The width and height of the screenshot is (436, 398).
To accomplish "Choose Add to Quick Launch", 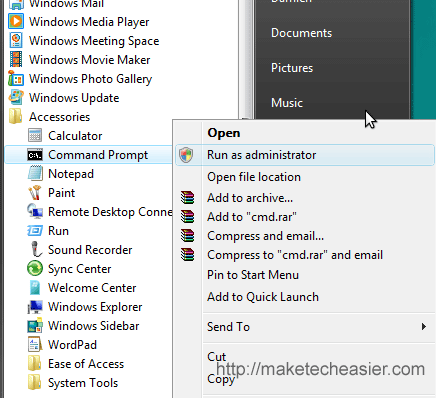I will tap(263, 297).
